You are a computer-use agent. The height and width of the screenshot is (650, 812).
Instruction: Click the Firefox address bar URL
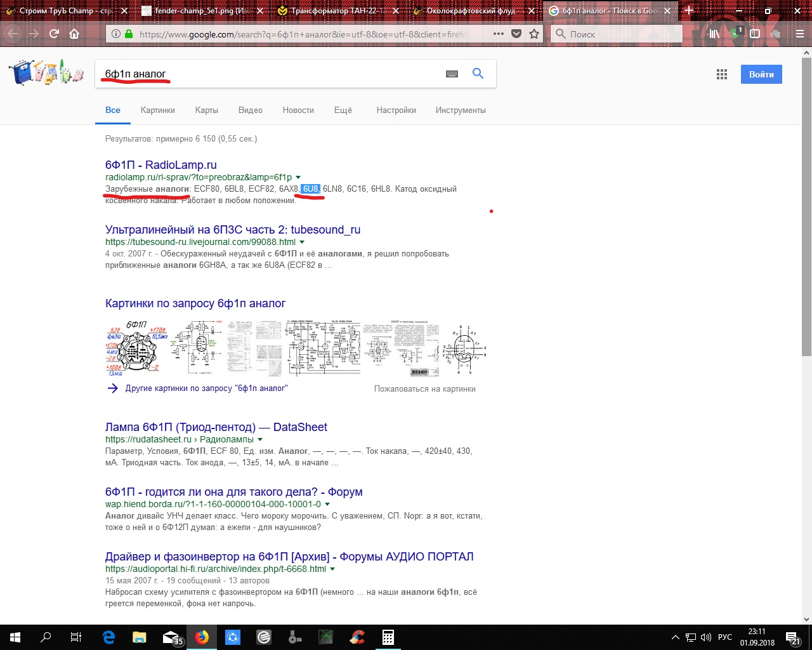pos(304,34)
